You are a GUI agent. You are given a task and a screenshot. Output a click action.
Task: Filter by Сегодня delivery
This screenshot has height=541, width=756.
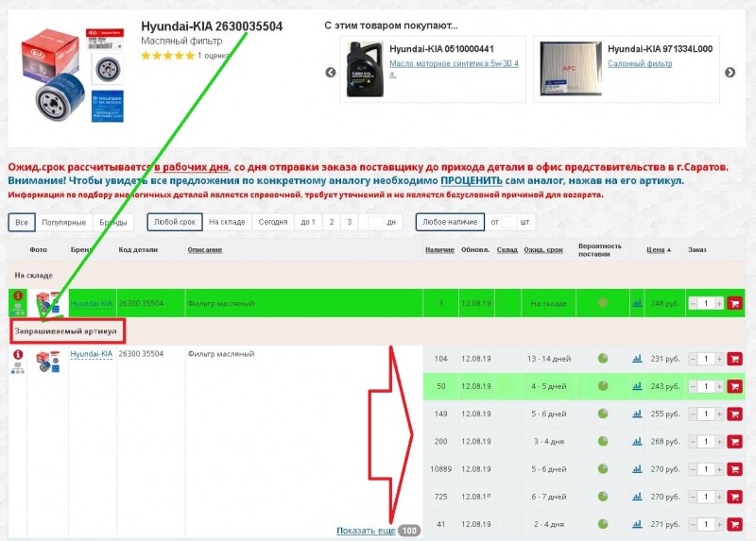[x=273, y=222]
